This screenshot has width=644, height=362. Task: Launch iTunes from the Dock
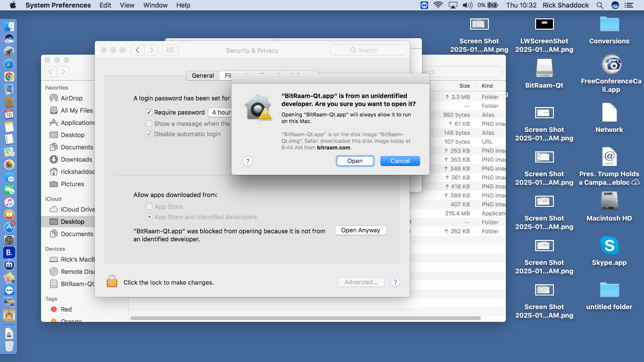tap(9, 202)
